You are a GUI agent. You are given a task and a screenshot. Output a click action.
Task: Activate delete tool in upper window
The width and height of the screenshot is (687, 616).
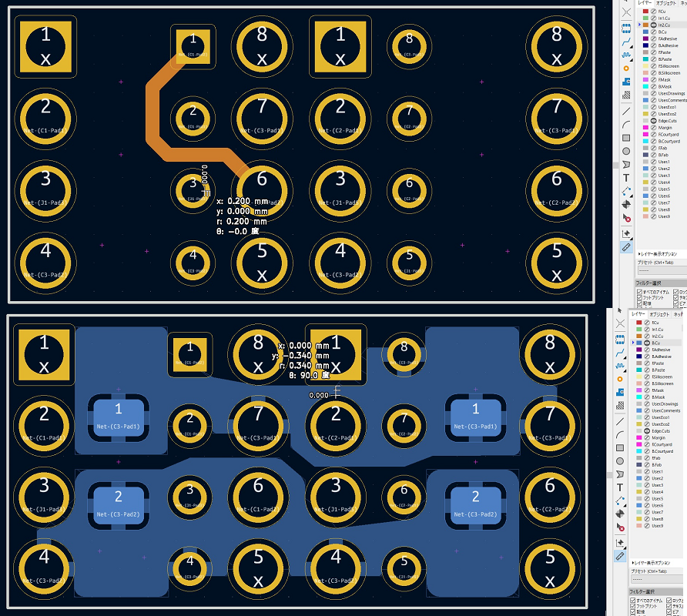(x=626, y=218)
